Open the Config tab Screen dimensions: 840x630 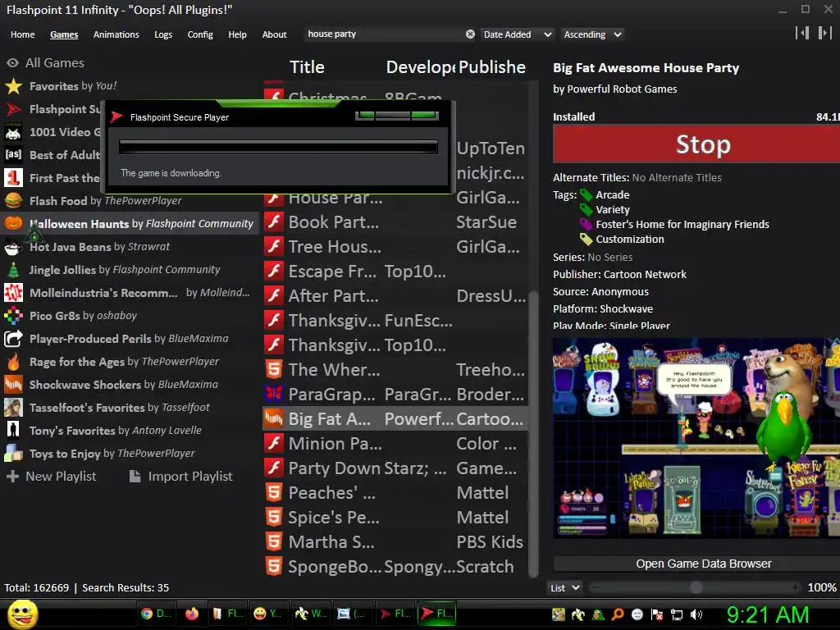pyautogui.click(x=200, y=34)
